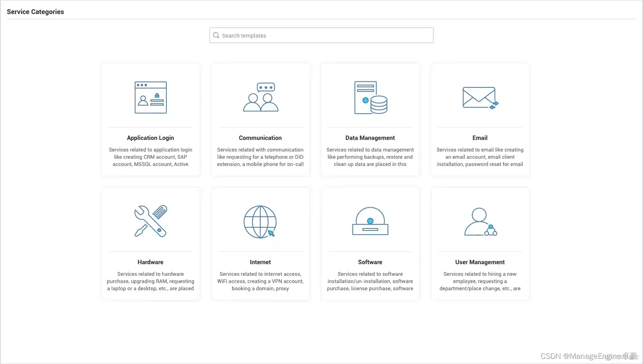This screenshot has width=643, height=364.
Task: Open the Email category title
Action: [480, 138]
